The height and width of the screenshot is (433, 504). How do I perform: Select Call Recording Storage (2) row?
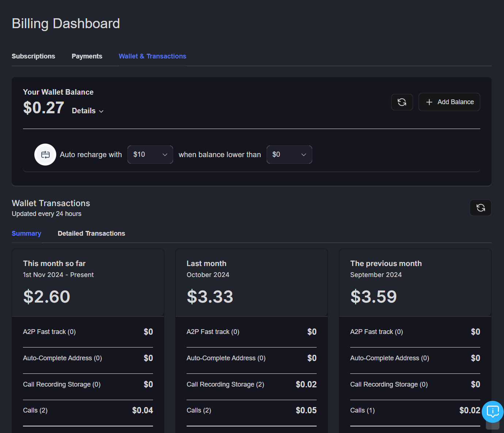click(x=251, y=384)
